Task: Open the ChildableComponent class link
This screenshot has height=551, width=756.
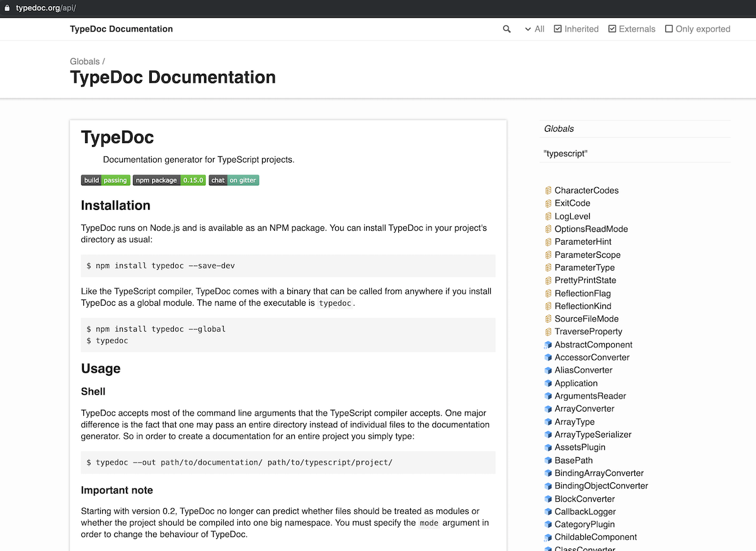Action: tap(595, 537)
